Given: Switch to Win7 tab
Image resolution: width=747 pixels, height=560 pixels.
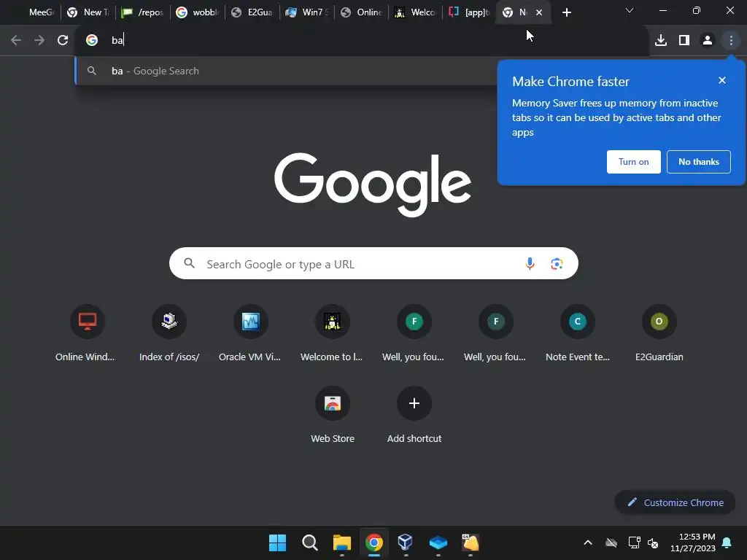Looking at the screenshot, I should 307,12.
